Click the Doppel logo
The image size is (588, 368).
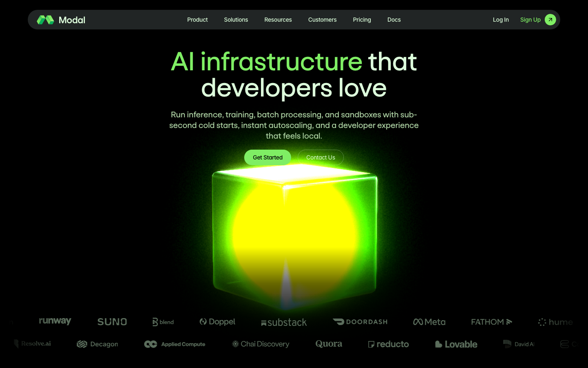click(x=217, y=322)
